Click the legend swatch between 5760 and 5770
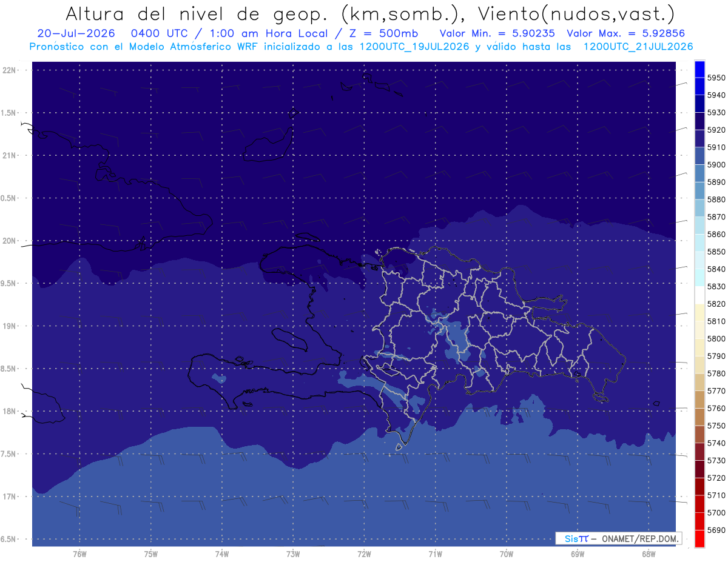 coord(699,400)
